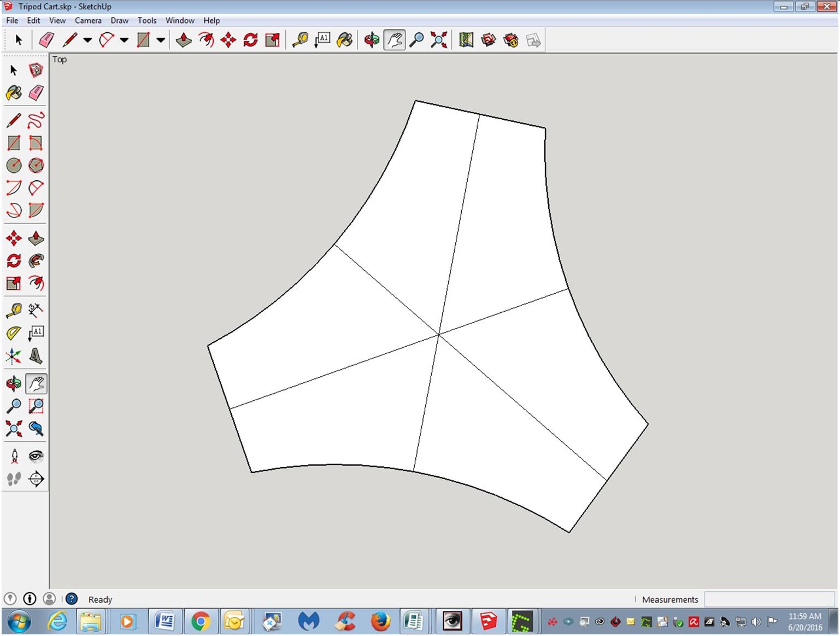Open the Line tool dropdown arrow
840x636 pixels.
[x=86, y=39]
